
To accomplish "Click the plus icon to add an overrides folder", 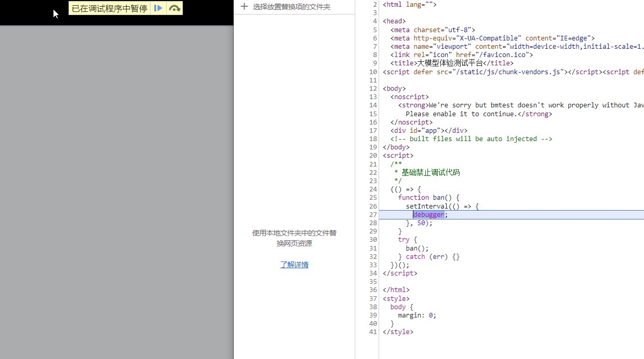I will [244, 7].
